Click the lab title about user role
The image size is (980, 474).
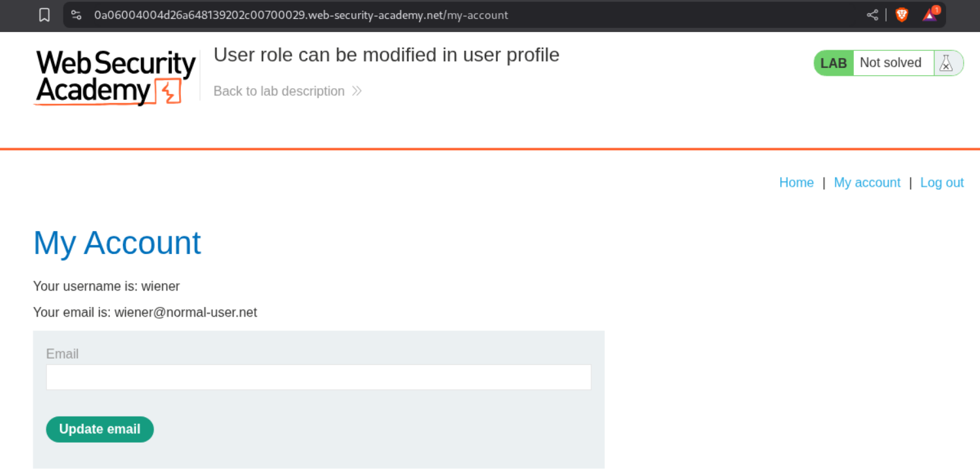[386, 55]
